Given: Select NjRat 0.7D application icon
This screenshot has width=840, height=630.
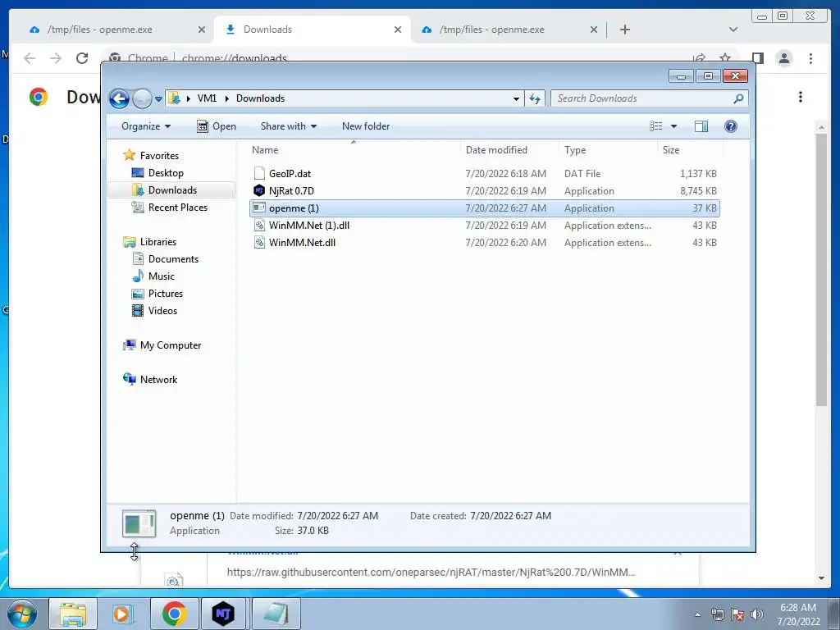Looking at the screenshot, I should (x=259, y=190).
